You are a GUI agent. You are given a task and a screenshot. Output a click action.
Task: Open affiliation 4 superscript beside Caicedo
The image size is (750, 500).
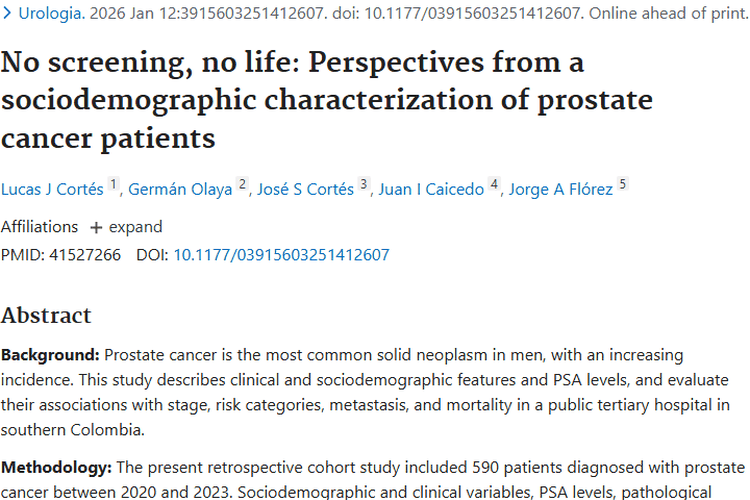tap(494, 185)
